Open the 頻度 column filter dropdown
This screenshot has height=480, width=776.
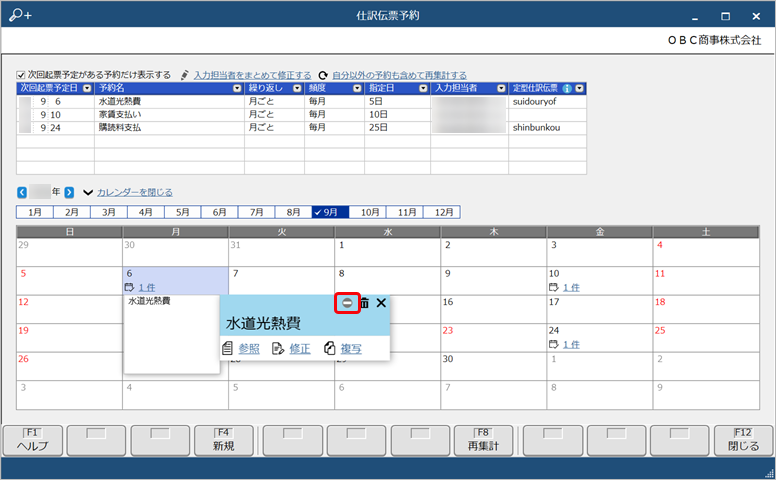[x=357, y=89]
